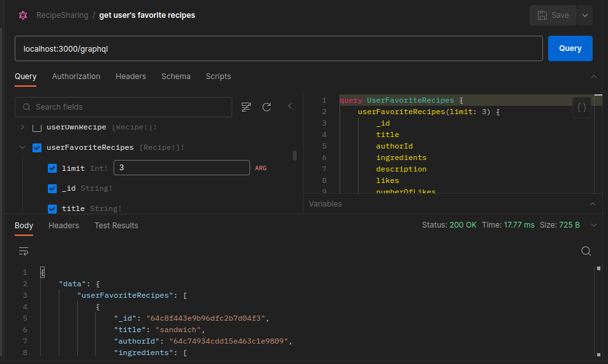Viewport: 608px width, 364px height.
Task: Click the response body scrollbar
Action: (x=598, y=311)
